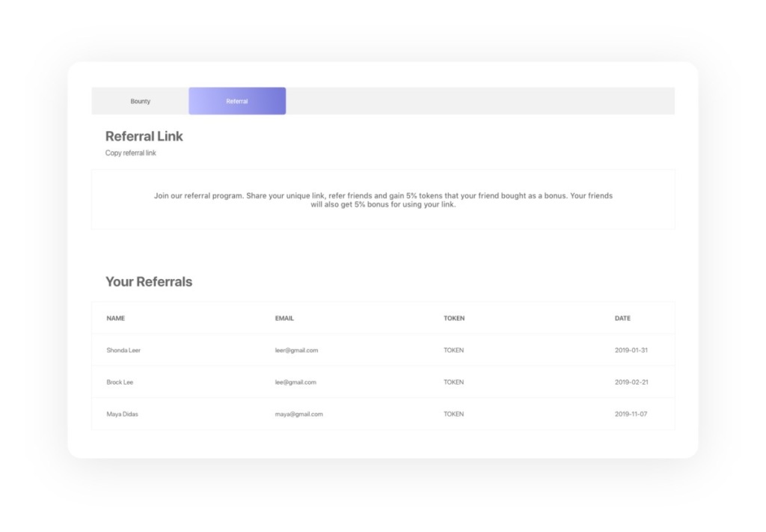Switch to the Bounty tab
766x532 pixels.
[140, 101]
